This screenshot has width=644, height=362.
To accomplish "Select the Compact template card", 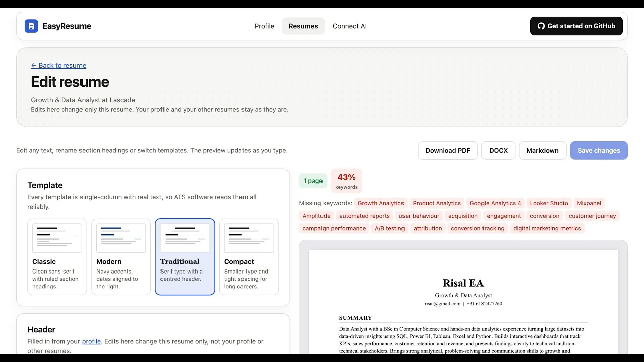I will click(x=249, y=256).
